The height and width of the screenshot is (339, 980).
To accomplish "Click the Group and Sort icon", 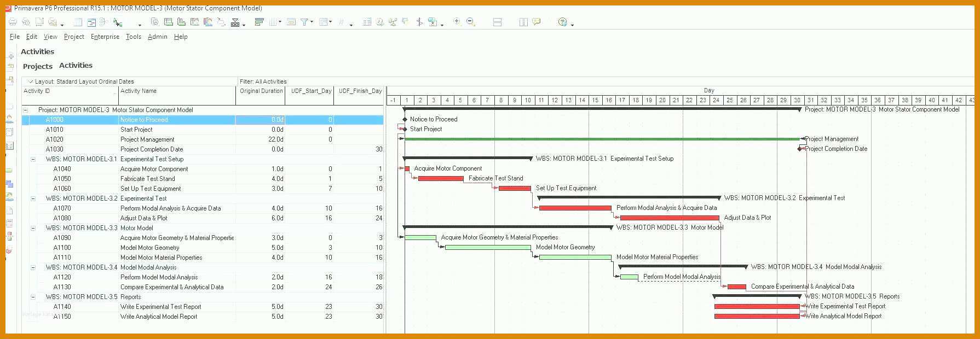I will pyautogui.click(x=324, y=22).
